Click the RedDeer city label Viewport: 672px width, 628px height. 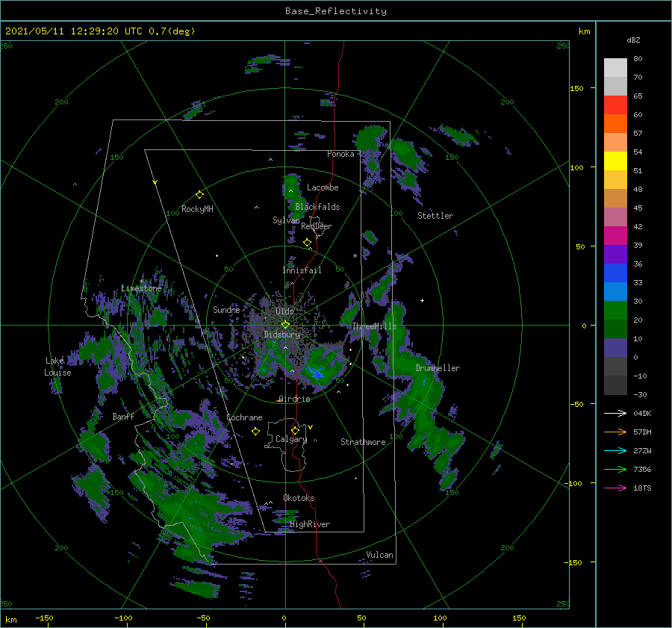(x=317, y=226)
